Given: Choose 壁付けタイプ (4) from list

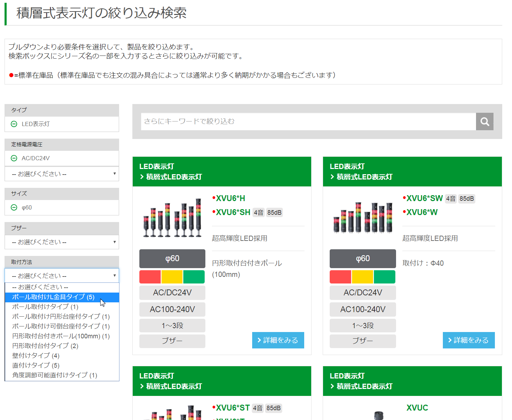Looking at the screenshot, I should 36,356.
